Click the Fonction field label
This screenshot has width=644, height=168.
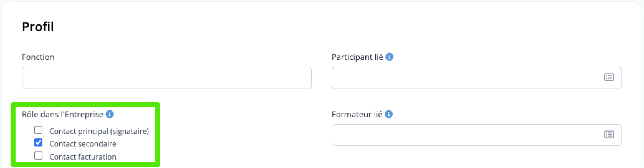click(x=38, y=57)
